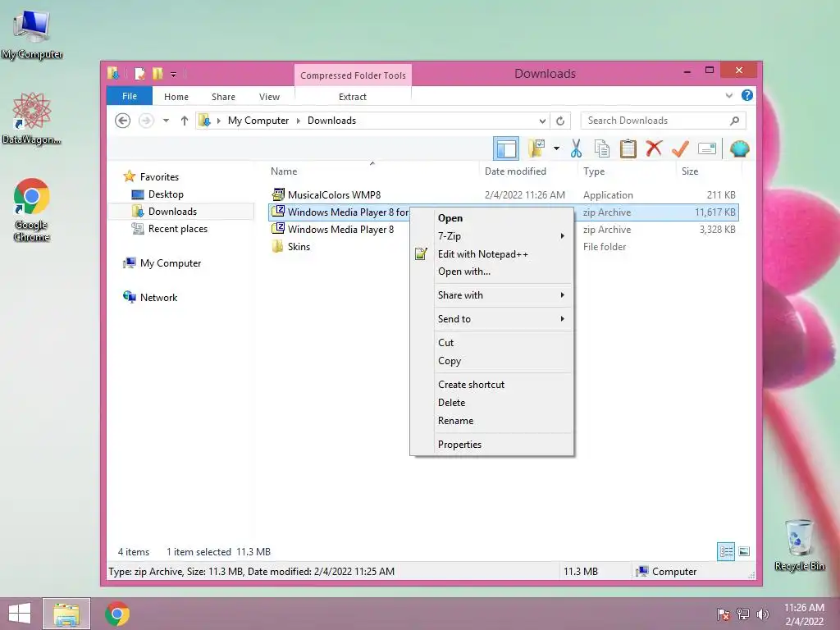Select Rename in the context menu
The height and width of the screenshot is (630, 840).
492,421
